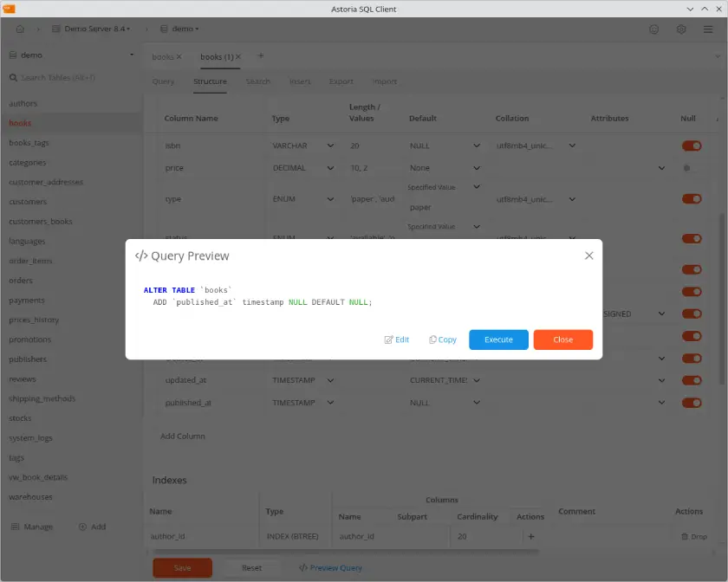Open the Insert sub-tab
728x582 pixels.
pyautogui.click(x=300, y=81)
